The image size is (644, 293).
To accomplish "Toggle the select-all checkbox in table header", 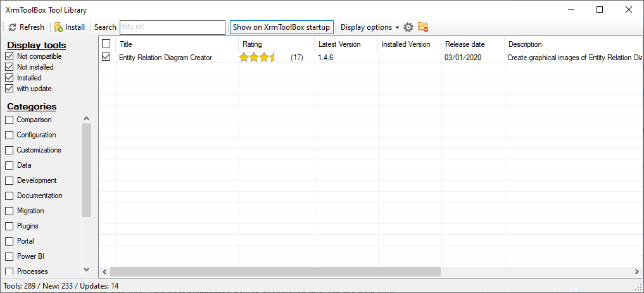I will 106,43.
